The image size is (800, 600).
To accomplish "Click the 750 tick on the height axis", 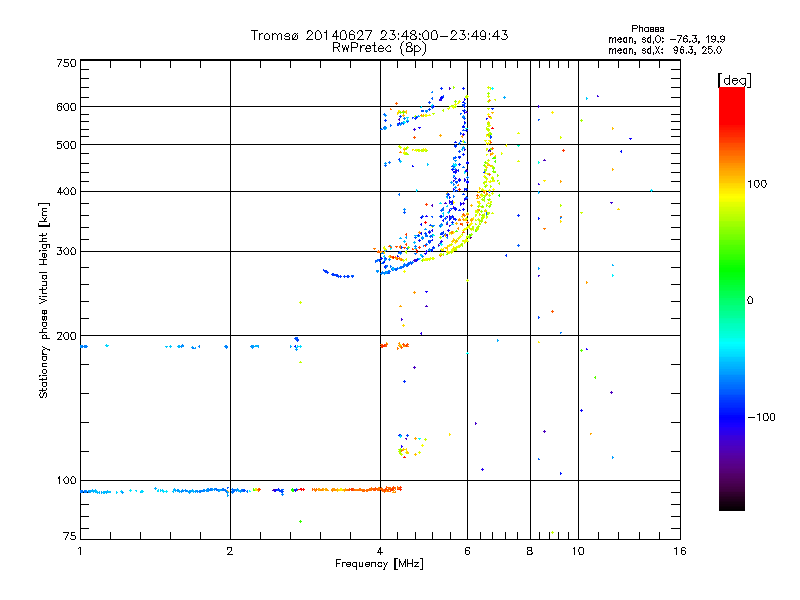I will click(x=66, y=63).
